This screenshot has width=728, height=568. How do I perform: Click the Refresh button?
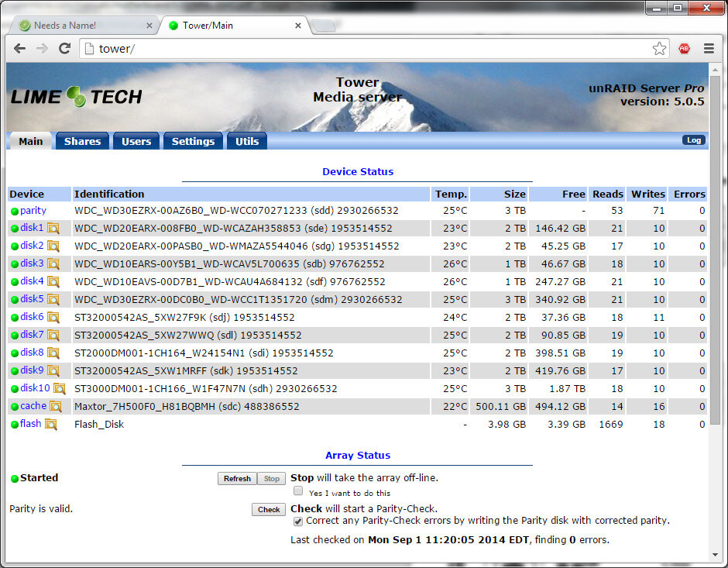click(237, 478)
